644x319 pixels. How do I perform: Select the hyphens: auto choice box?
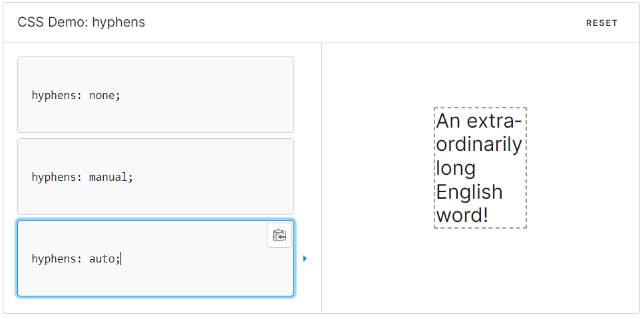[156, 259]
